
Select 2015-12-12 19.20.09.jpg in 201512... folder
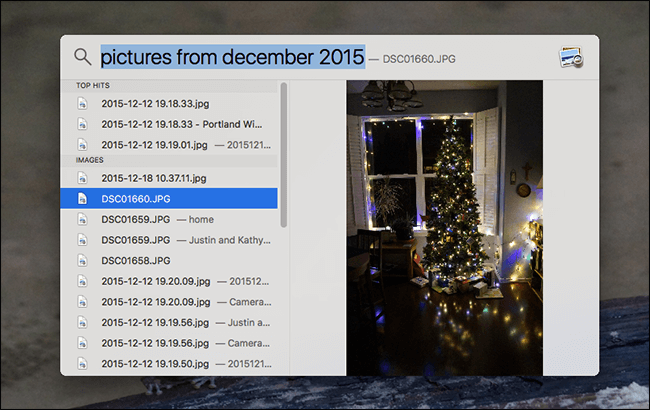click(x=169, y=281)
